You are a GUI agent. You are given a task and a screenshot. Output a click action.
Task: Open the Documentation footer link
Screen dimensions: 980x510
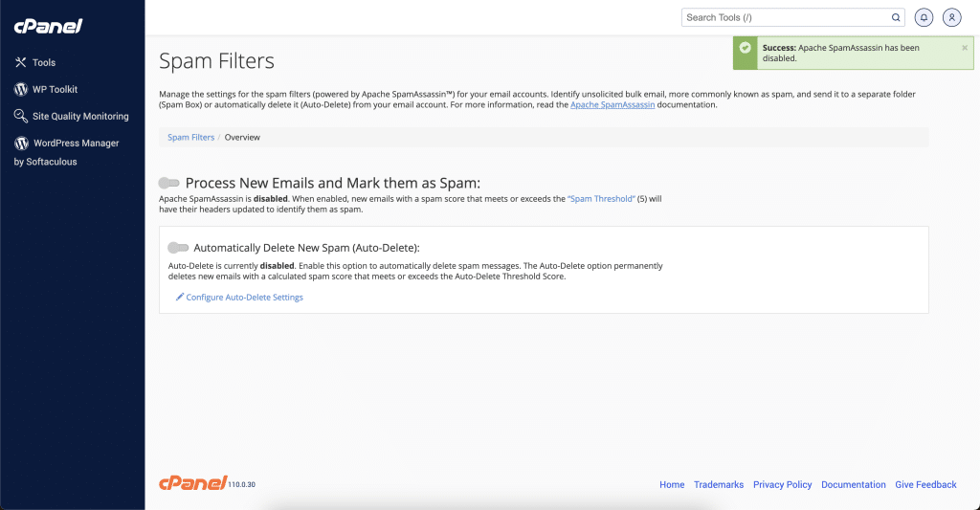click(853, 484)
